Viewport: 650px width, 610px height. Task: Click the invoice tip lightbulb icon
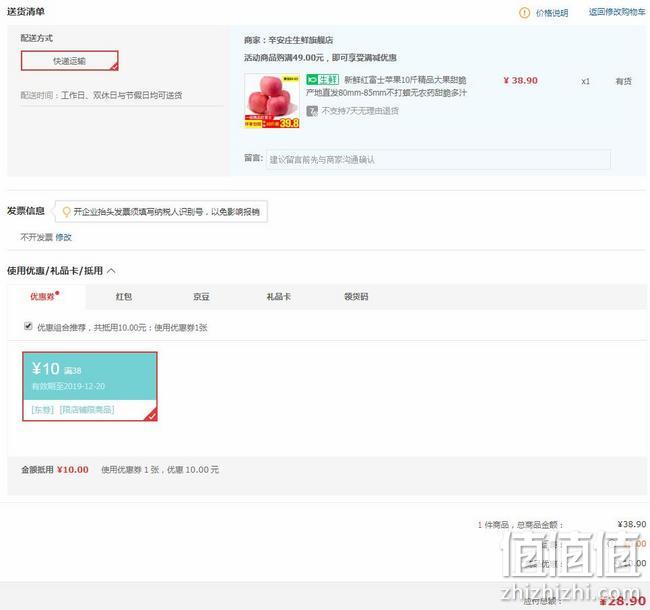pos(66,212)
